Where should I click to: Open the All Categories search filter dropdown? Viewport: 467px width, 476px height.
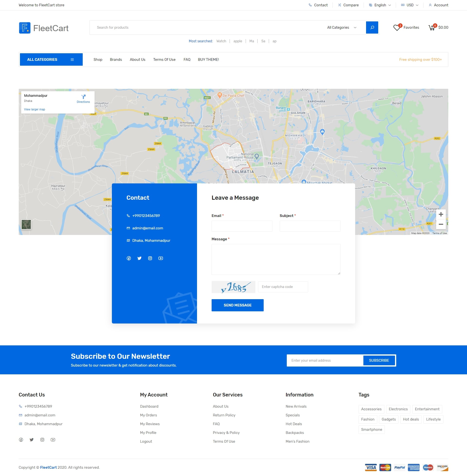point(341,27)
